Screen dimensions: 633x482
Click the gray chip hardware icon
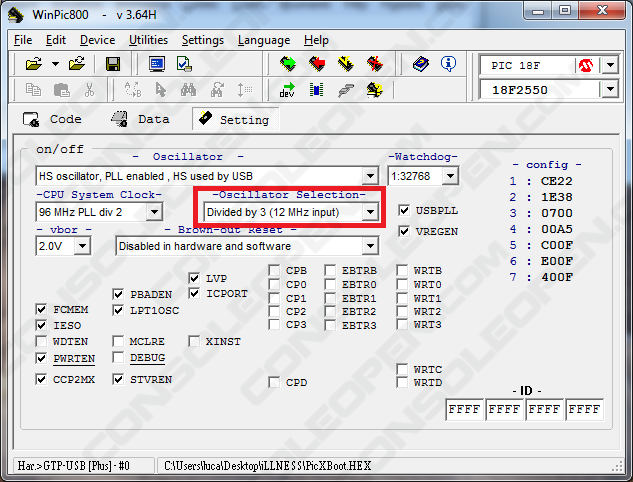[346, 90]
